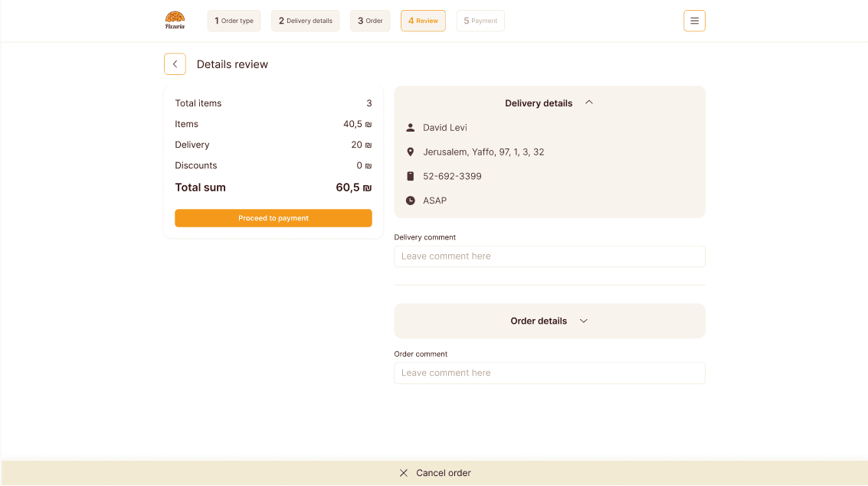Image resolution: width=868 pixels, height=486 pixels.
Task: Click the David Levi name text
Action: [445, 128]
